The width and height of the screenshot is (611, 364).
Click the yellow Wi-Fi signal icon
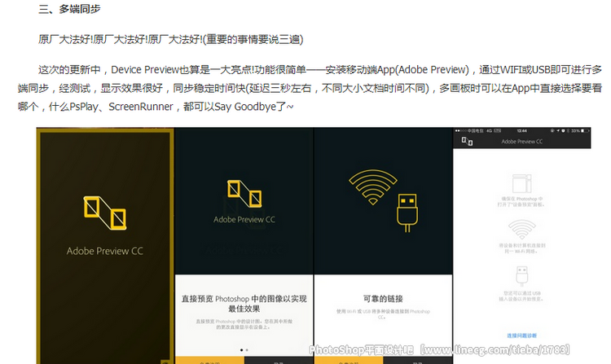coord(373,186)
